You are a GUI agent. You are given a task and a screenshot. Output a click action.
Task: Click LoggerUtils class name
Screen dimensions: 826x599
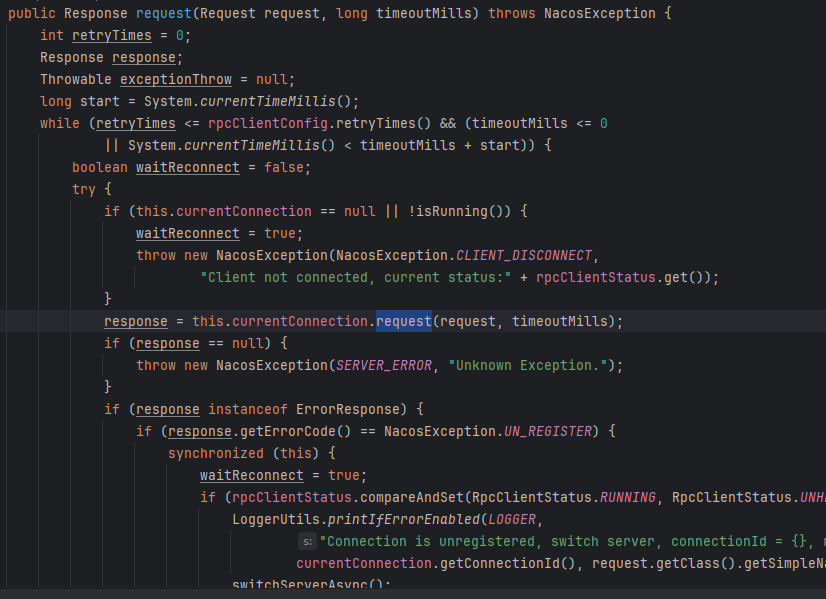tap(276, 519)
